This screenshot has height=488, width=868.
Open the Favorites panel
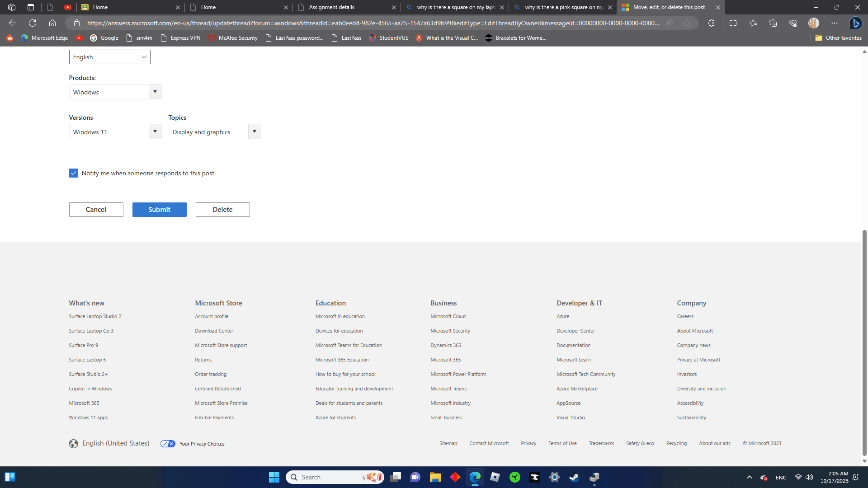click(753, 23)
